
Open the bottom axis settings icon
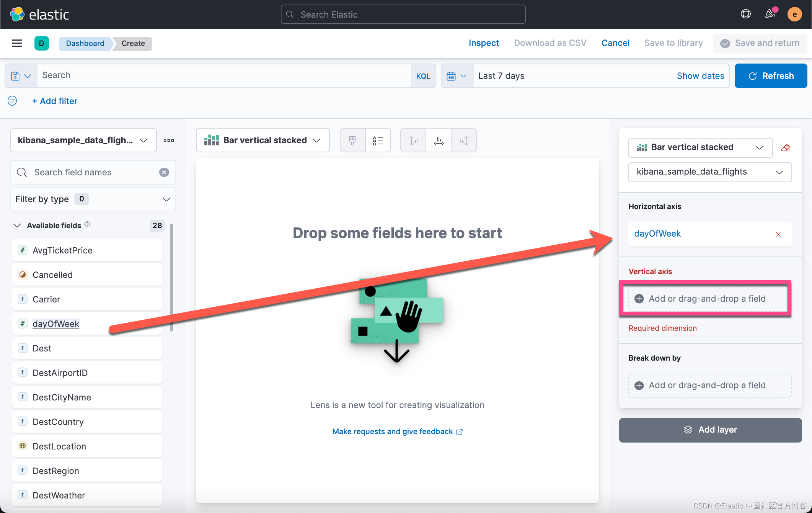pyautogui.click(x=439, y=141)
